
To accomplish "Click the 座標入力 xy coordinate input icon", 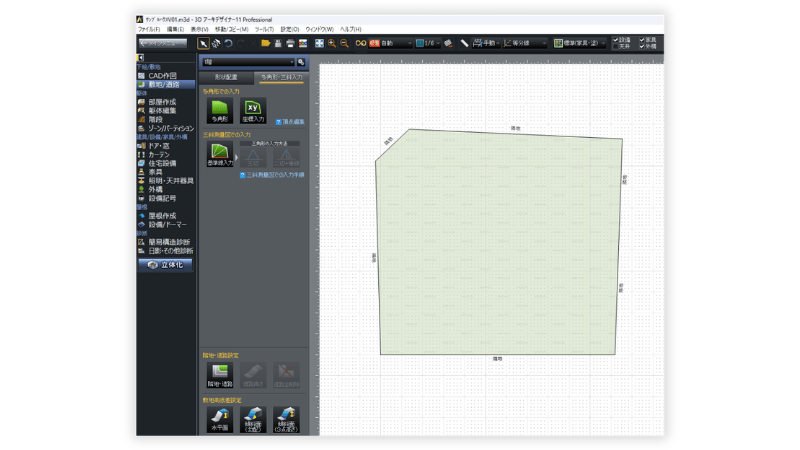I will 254,108.
